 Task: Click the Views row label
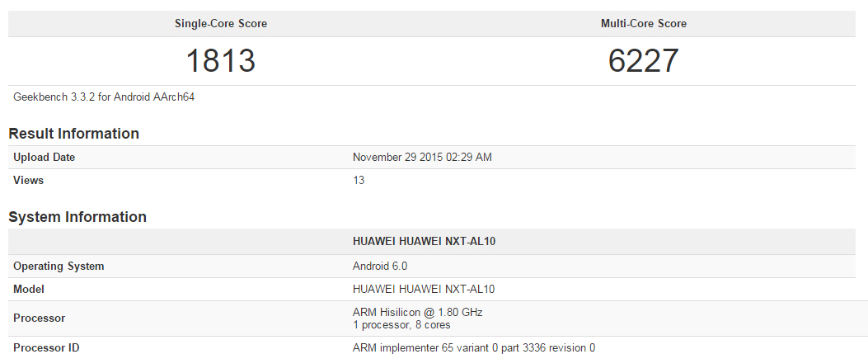coord(29,180)
